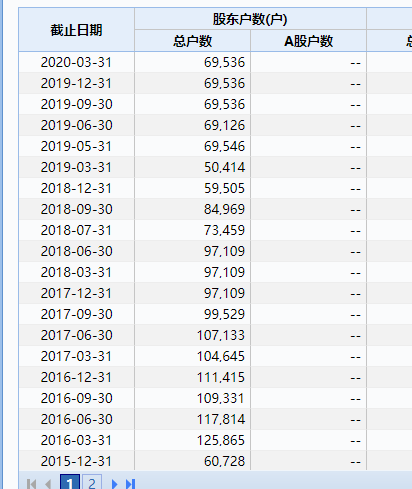This screenshot has width=412, height=489.
Task: Select the 2015-12-31 row
Action: tap(215, 461)
